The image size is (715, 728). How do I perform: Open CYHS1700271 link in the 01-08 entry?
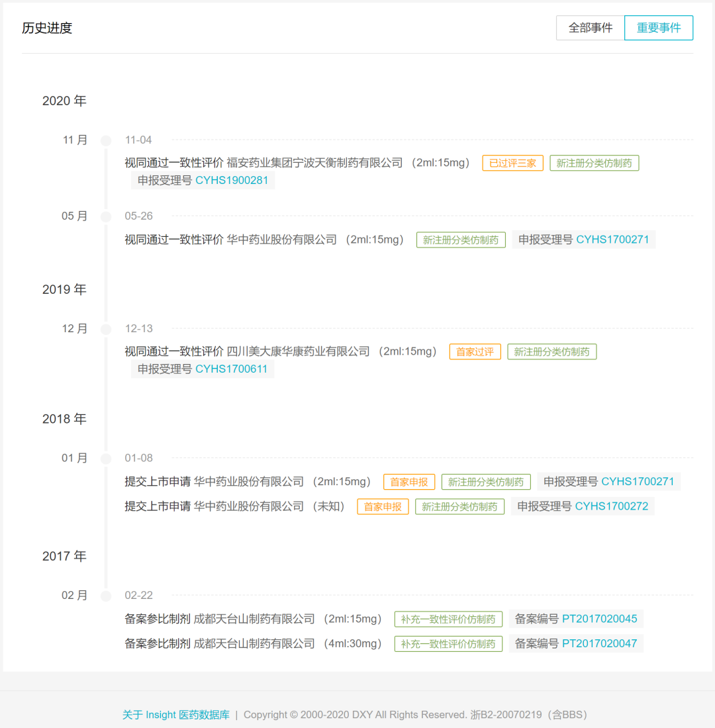(x=638, y=481)
